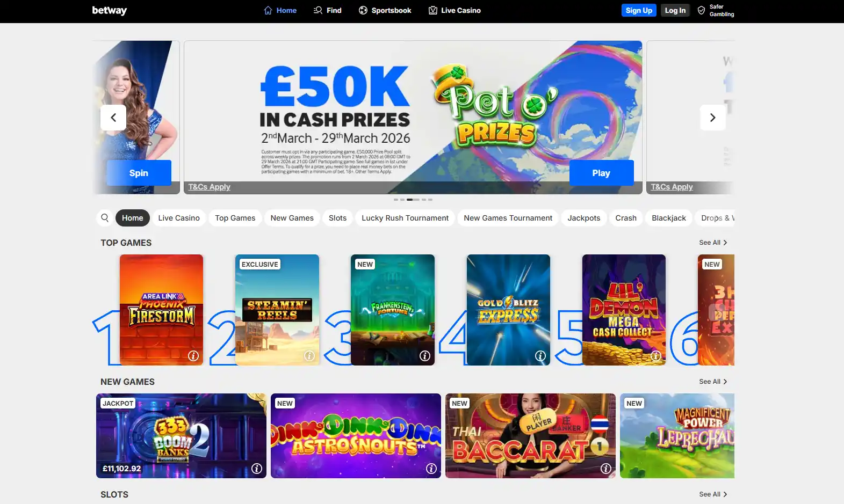Image resolution: width=844 pixels, height=504 pixels.
Task: Launch the Phoenix Firestorm game tile
Action: pyautogui.click(x=161, y=310)
